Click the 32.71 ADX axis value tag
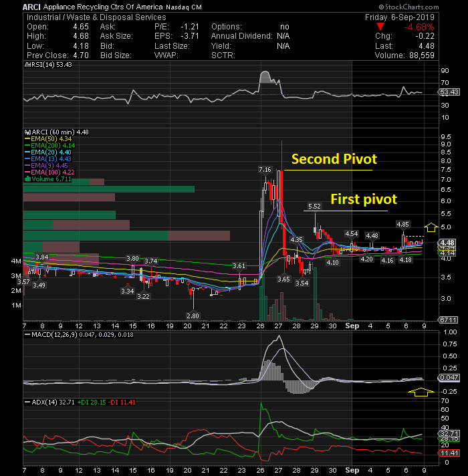The image size is (468, 476). tap(449, 433)
